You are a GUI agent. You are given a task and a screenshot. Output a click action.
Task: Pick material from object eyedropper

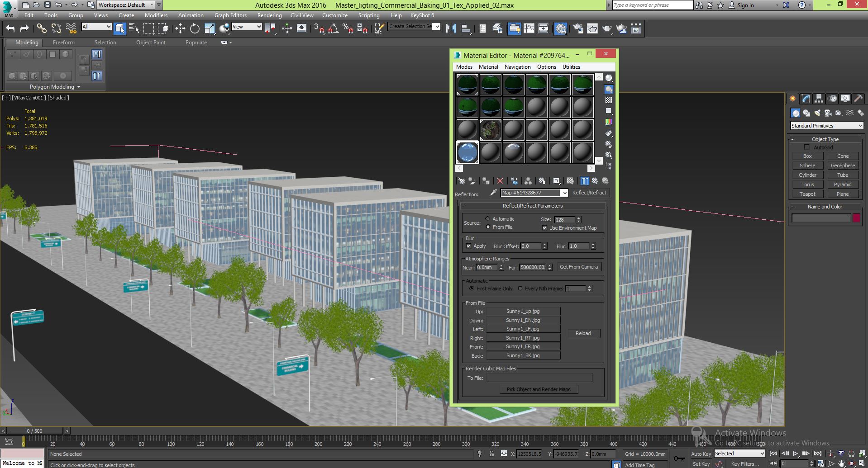493,193
